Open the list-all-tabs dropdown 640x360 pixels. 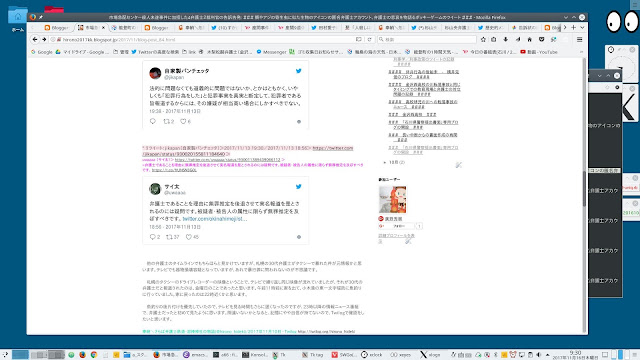pos(582,28)
